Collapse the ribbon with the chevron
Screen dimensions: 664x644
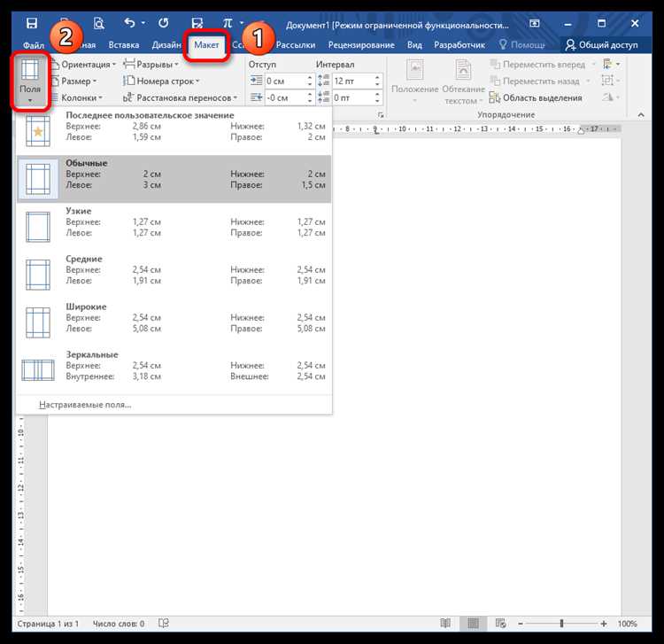[641, 115]
